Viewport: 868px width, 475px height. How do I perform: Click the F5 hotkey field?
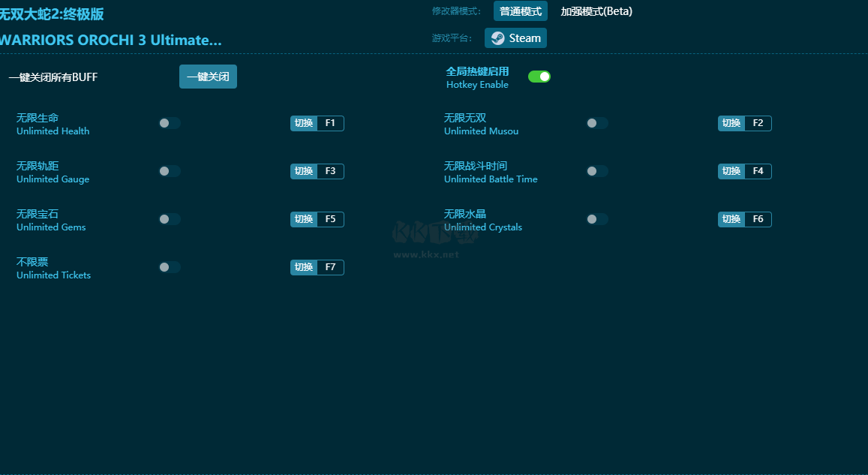[x=331, y=219]
